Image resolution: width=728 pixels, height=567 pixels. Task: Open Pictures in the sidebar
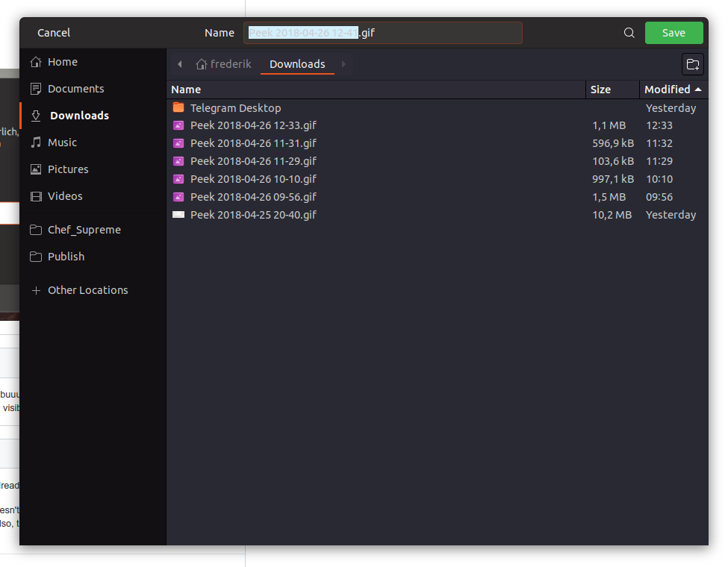(93, 169)
